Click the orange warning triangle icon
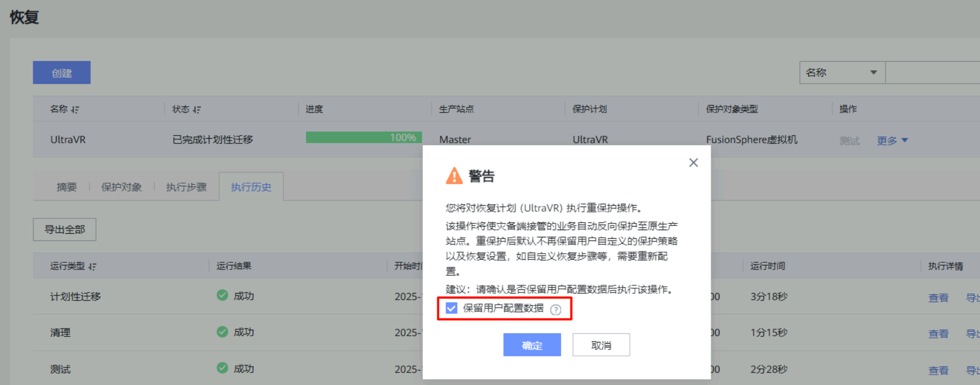The width and height of the screenshot is (980, 385). tap(454, 176)
